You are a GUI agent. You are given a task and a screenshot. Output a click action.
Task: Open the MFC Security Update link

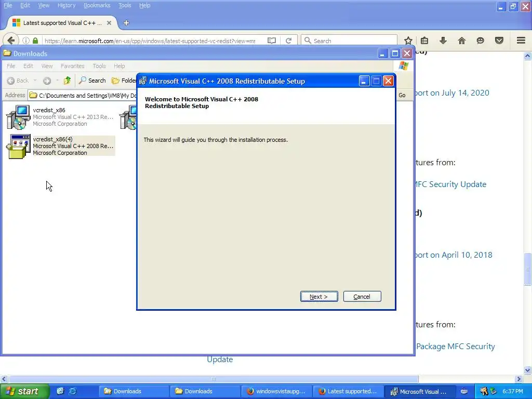[451, 184]
